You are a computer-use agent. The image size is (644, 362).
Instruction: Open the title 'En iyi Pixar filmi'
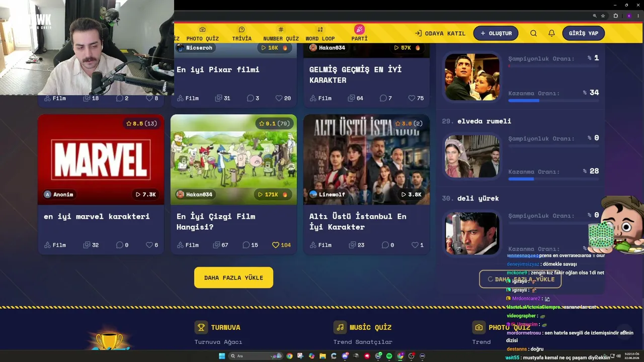tap(218, 69)
